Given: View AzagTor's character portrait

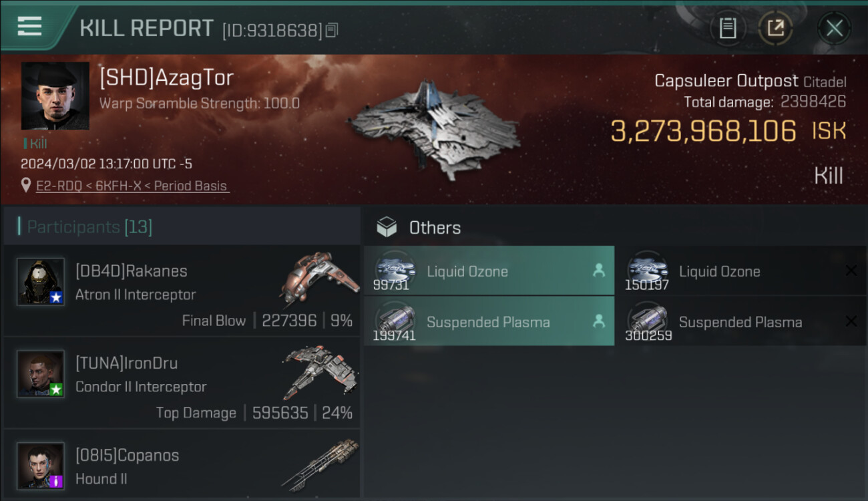Looking at the screenshot, I should click(x=55, y=96).
